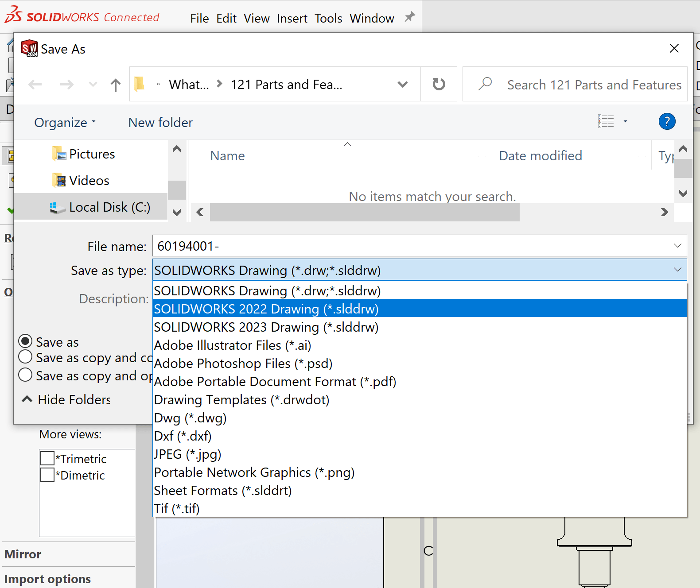Open the Organize dropdown menu
The width and height of the screenshot is (700, 588).
(x=65, y=122)
